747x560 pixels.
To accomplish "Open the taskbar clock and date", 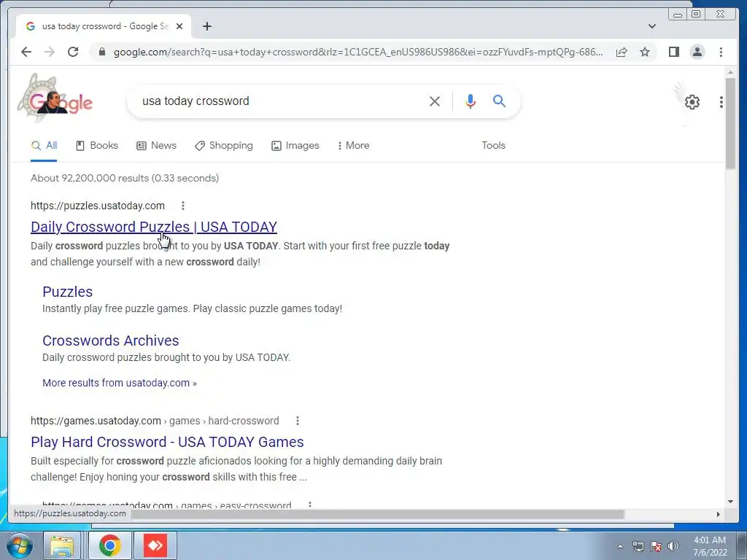I will point(710,546).
